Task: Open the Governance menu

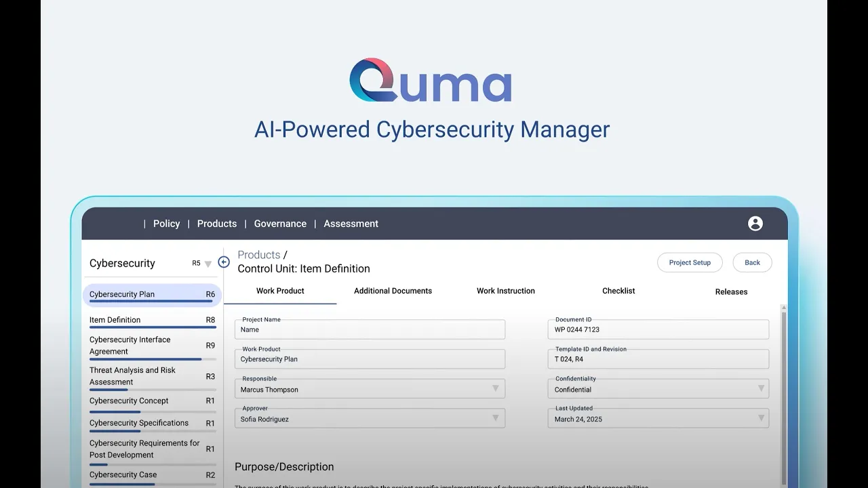Action: (280, 224)
